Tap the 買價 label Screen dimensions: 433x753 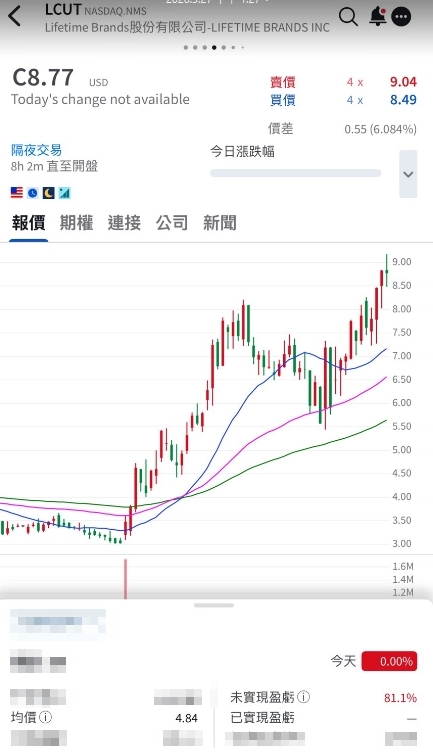[282, 100]
